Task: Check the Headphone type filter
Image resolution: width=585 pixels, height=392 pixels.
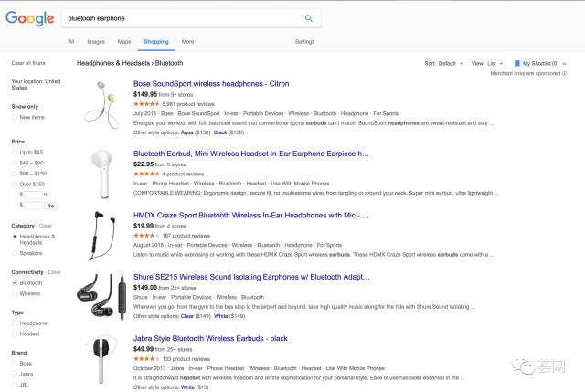Action: (x=15, y=323)
